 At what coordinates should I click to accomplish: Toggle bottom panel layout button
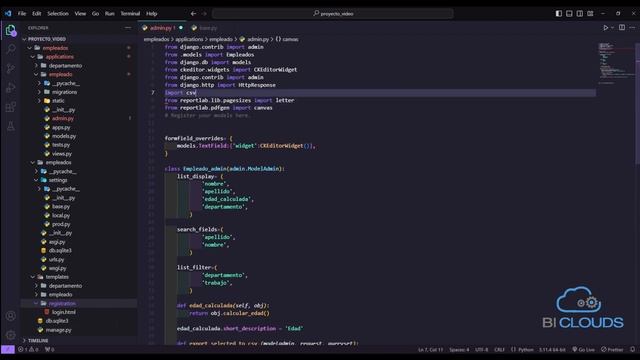coord(569,13)
